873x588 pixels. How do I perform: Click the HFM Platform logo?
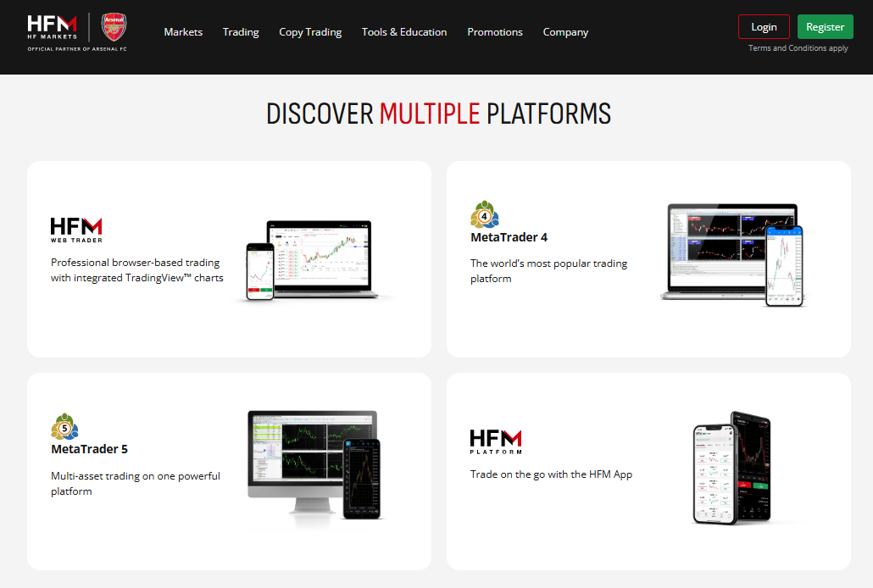point(496,441)
